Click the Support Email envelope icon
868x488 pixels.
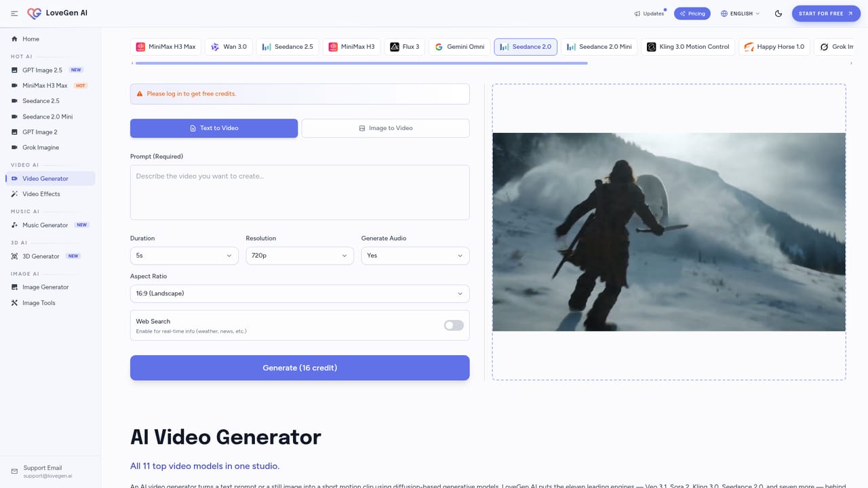[14, 471]
